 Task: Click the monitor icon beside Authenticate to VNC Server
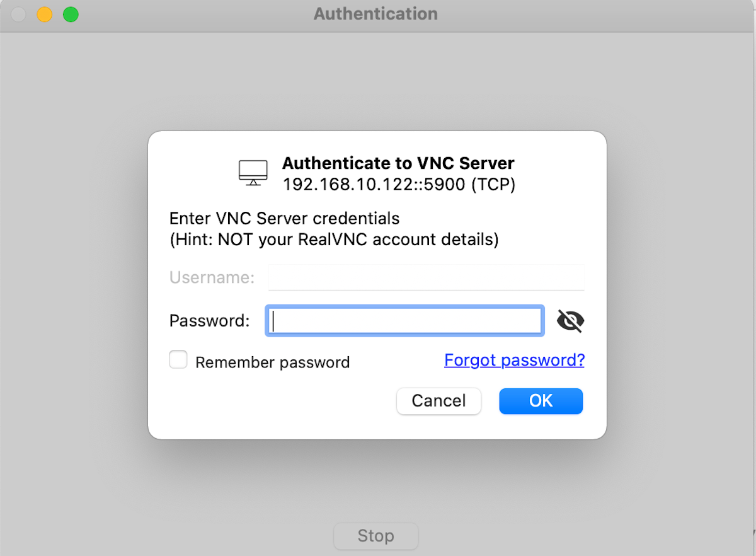click(x=253, y=171)
